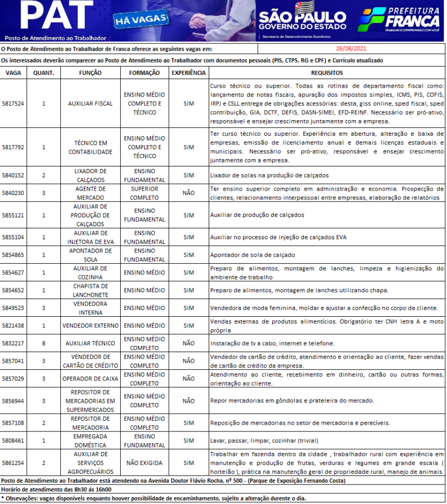This screenshot has width=447, height=504.
Task: Click the São Paulo Governo do Estado logo
Action: pos(302,16)
